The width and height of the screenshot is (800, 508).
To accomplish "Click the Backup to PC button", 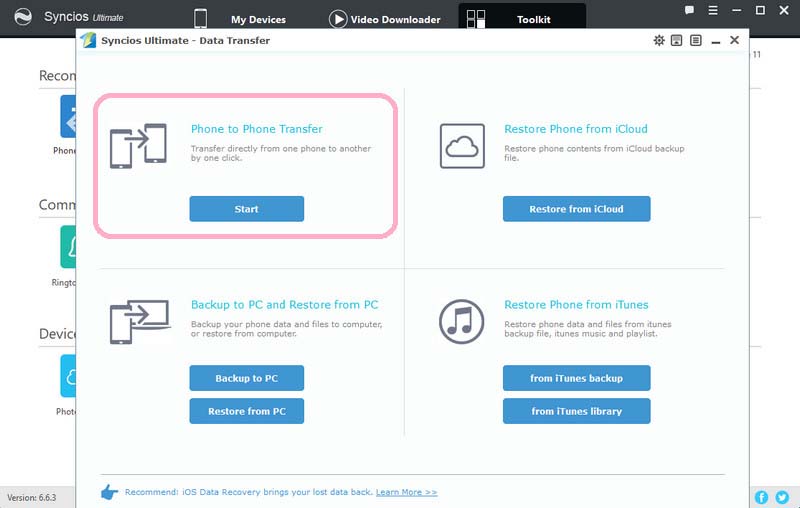I will [246, 378].
